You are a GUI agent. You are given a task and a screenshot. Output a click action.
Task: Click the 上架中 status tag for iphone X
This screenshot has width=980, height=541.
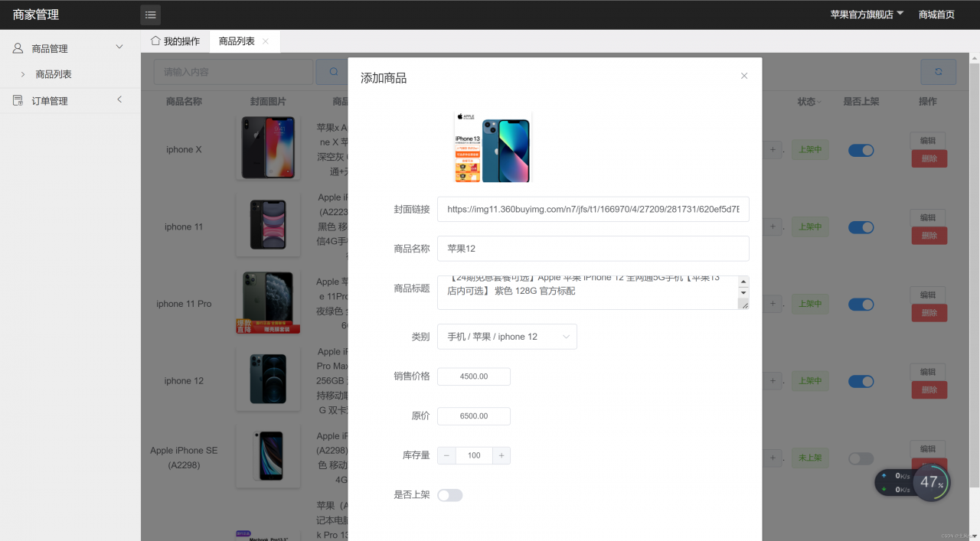pyautogui.click(x=810, y=150)
